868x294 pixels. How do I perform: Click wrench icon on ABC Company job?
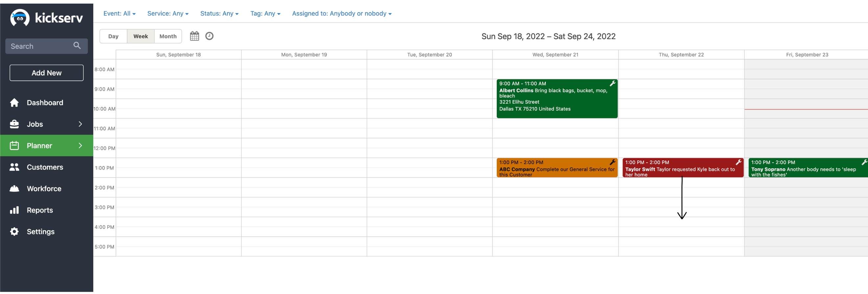tap(612, 162)
